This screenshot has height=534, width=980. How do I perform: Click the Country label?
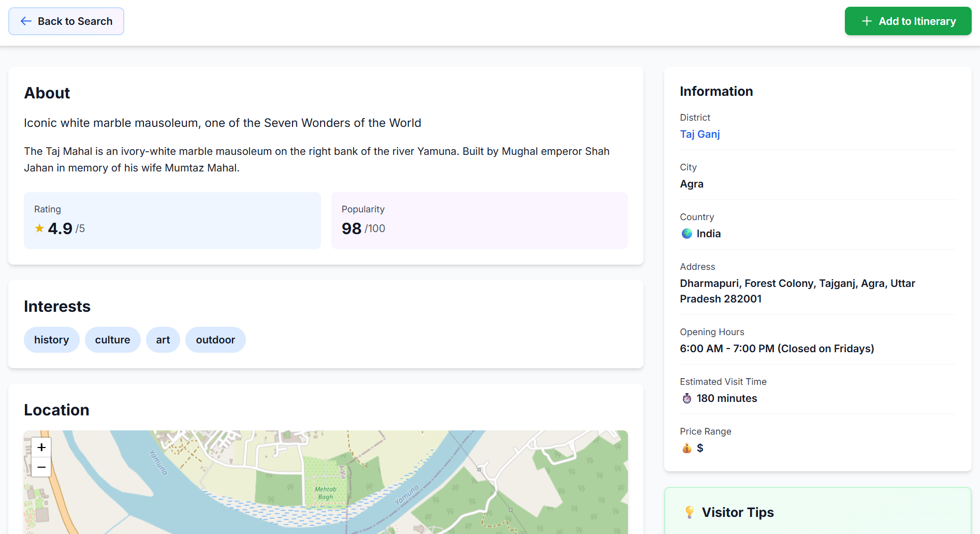pos(697,217)
